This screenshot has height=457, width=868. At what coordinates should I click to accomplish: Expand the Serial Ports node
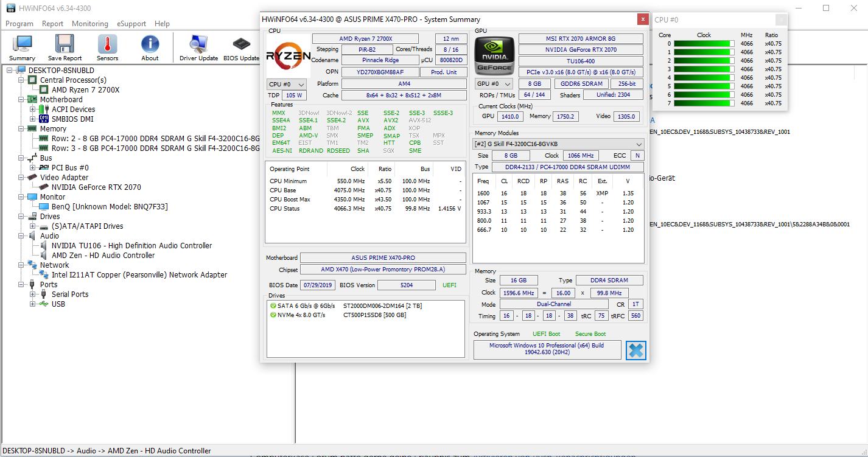[x=33, y=295]
